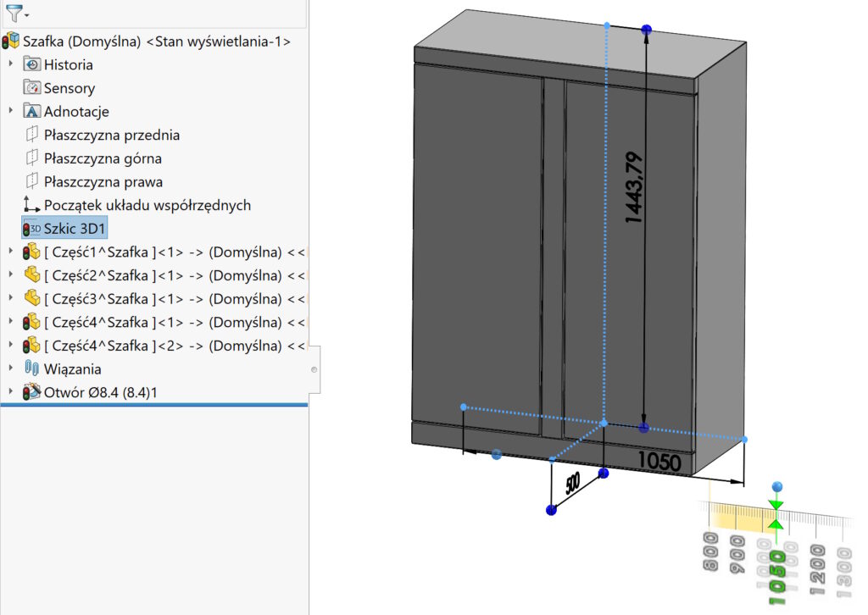Expand the Wiązania mates folder
Viewport: 868px width, 615px height.
coord(11,368)
